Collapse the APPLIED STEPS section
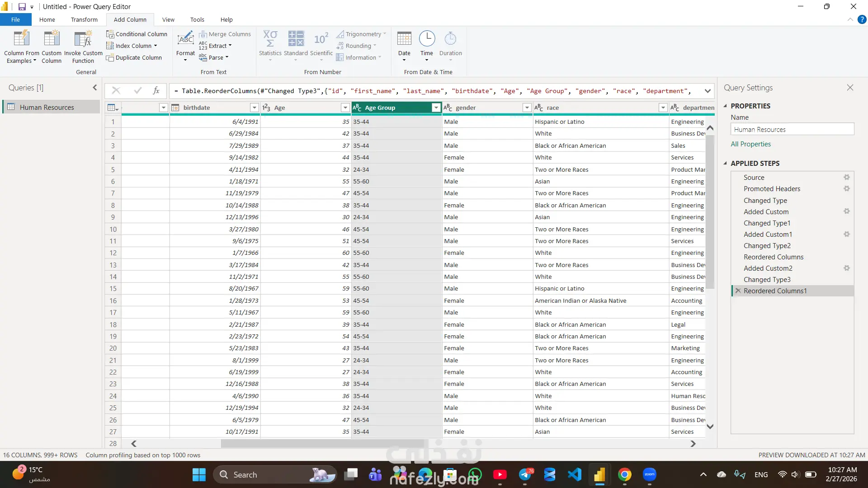 tap(726, 163)
